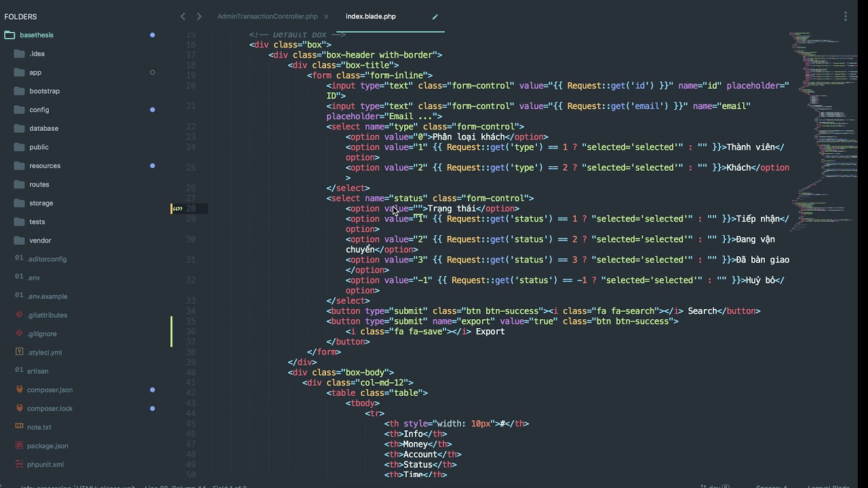
Task: Click the 'Info' table header text
Action: 413,434
